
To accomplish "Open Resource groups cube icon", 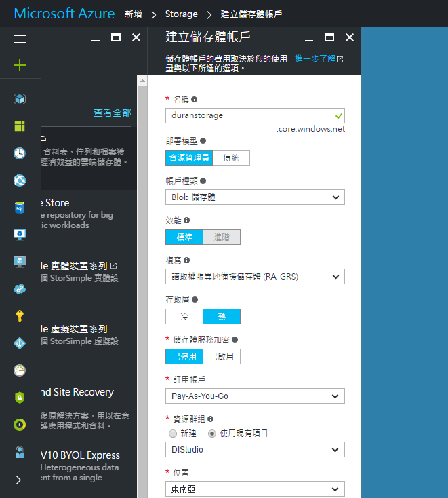I will click(20, 99).
